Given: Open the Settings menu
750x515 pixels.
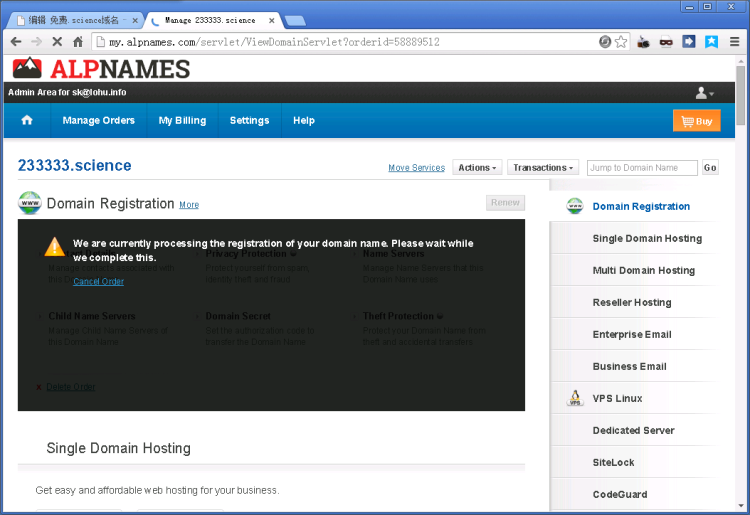Looking at the screenshot, I should [249, 121].
